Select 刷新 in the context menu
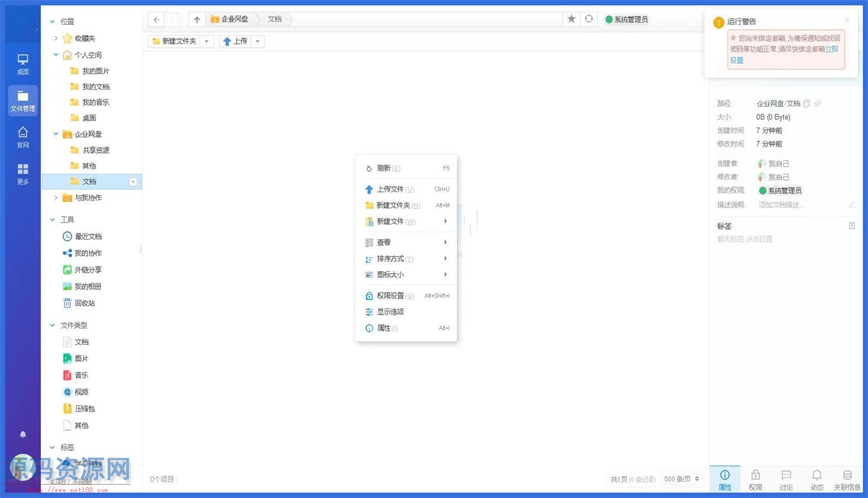The height and width of the screenshot is (498, 868). coord(384,168)
